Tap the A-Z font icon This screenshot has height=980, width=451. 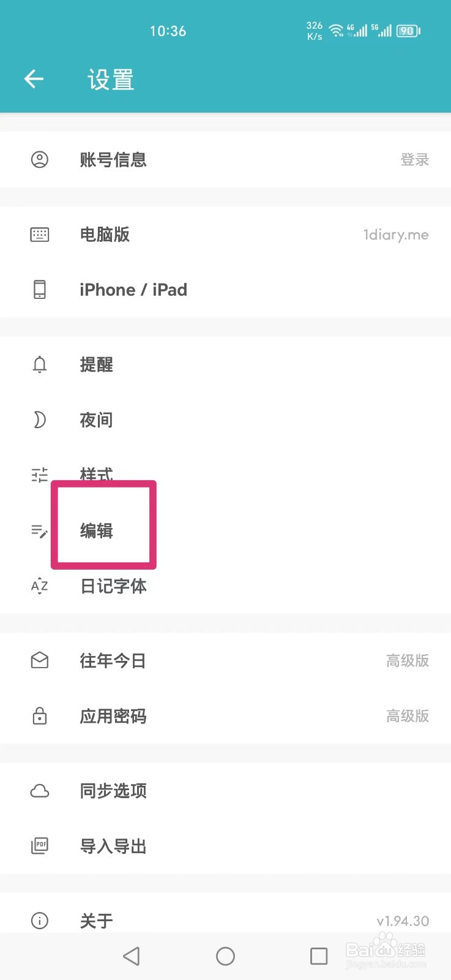coord(40,586)
